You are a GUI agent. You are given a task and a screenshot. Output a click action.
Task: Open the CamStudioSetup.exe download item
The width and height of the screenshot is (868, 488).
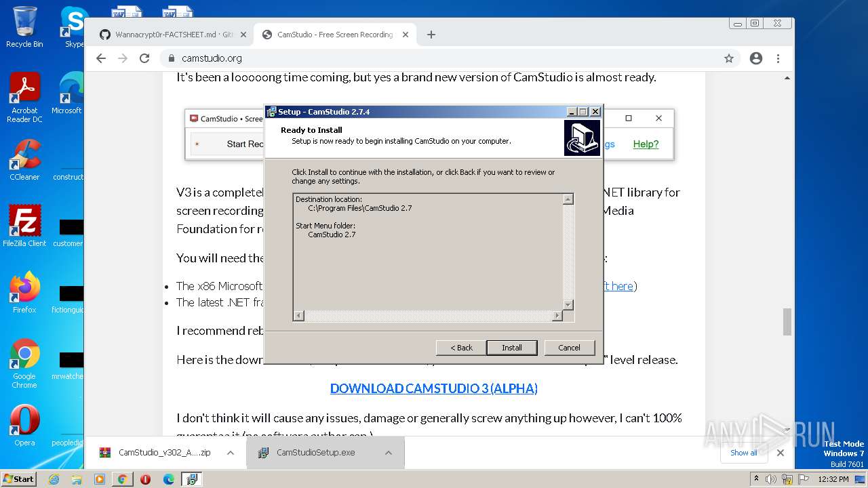(315, 453)
